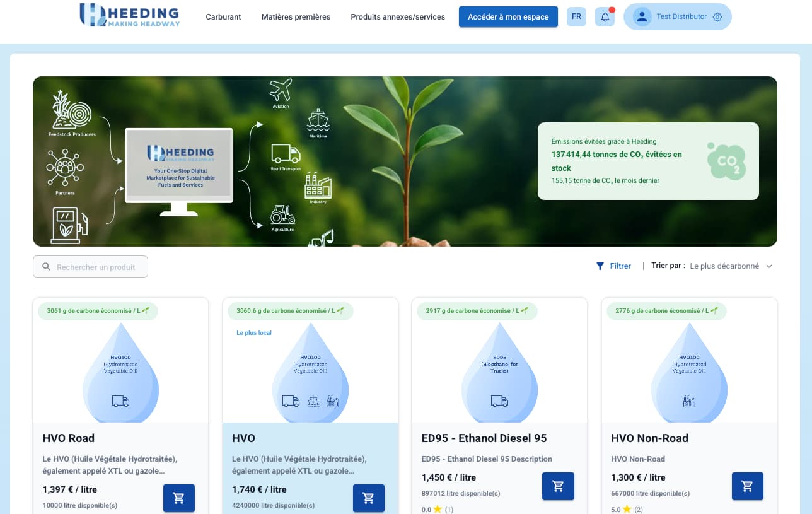
Task: Click the Agriculture tractor icon in banner
Action: pyautogui.click(x=282, y=214)
